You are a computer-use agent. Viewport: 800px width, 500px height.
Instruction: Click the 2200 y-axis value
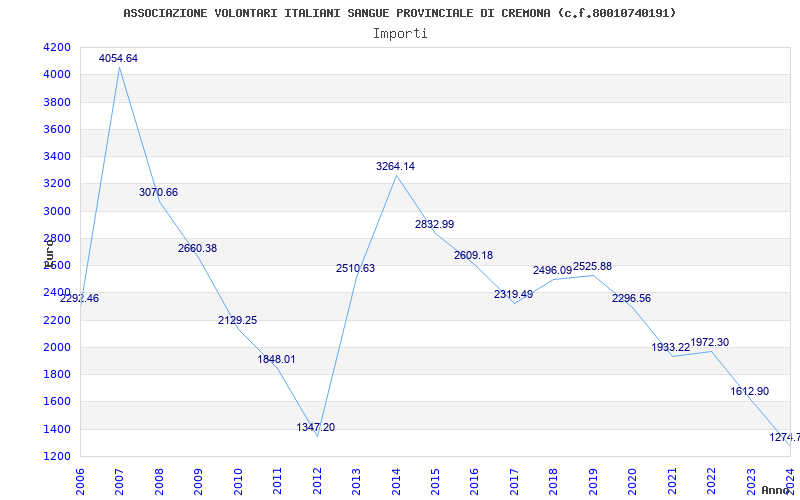(58, 320)
